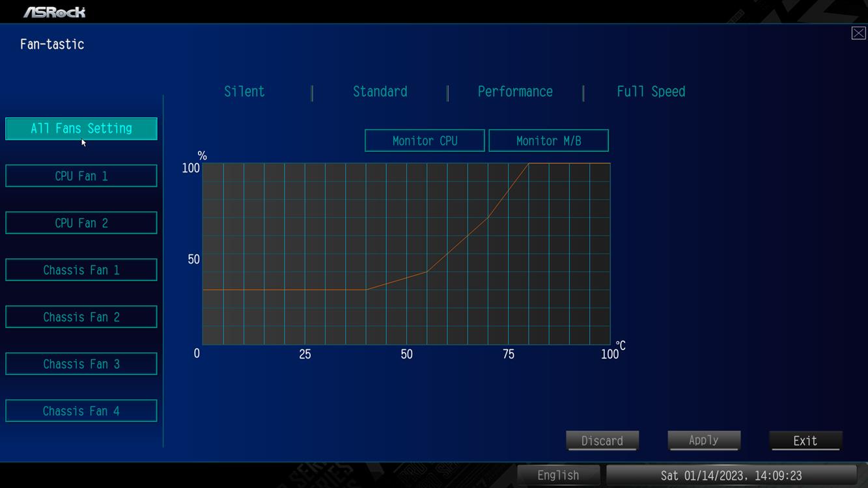Close the Fan-tastic window with X icon
The width and height of the screenshot is (868, 488).
(858, 33)
